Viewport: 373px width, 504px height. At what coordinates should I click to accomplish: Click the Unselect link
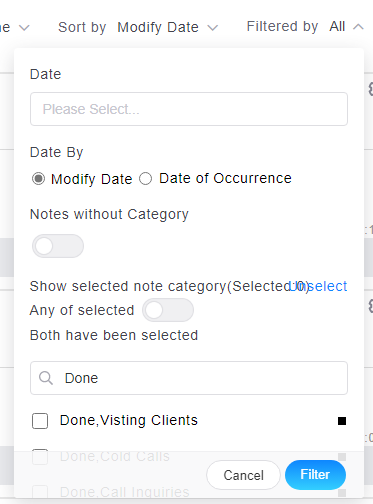point(318,286)
